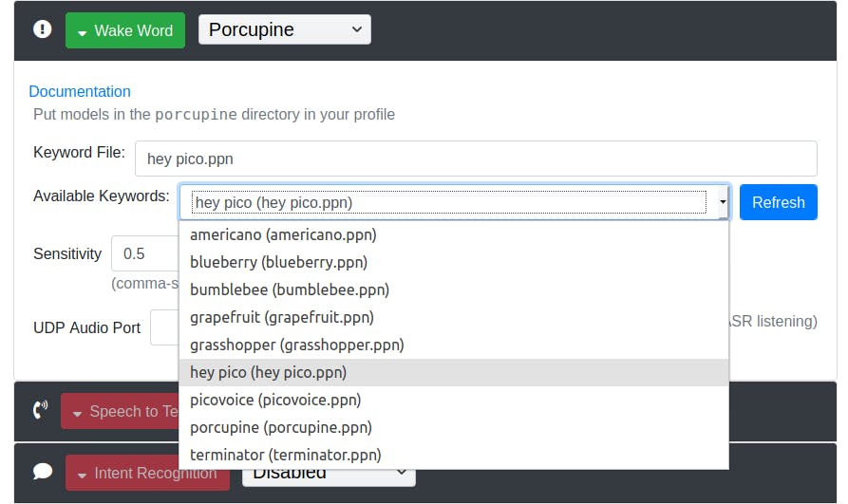Collapse the Available Keywords combo box arrow

click(x=723, y=202)
